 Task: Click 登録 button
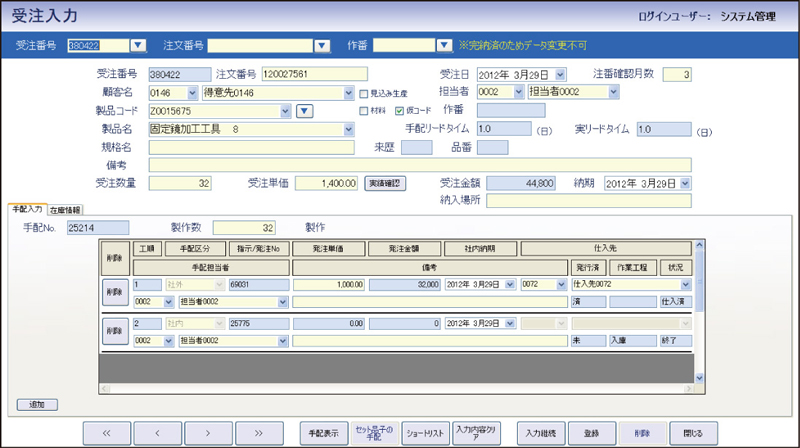(x=591, y=433)
